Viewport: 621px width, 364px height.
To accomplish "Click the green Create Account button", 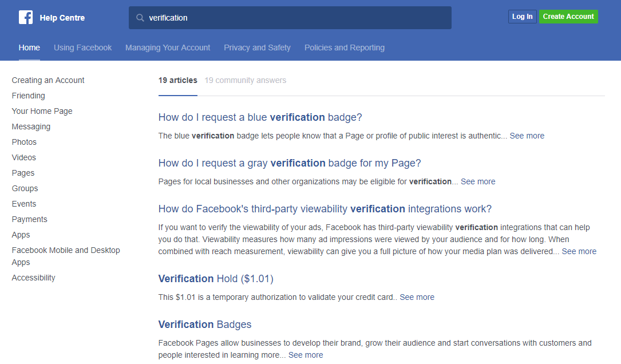I will 568,17.
